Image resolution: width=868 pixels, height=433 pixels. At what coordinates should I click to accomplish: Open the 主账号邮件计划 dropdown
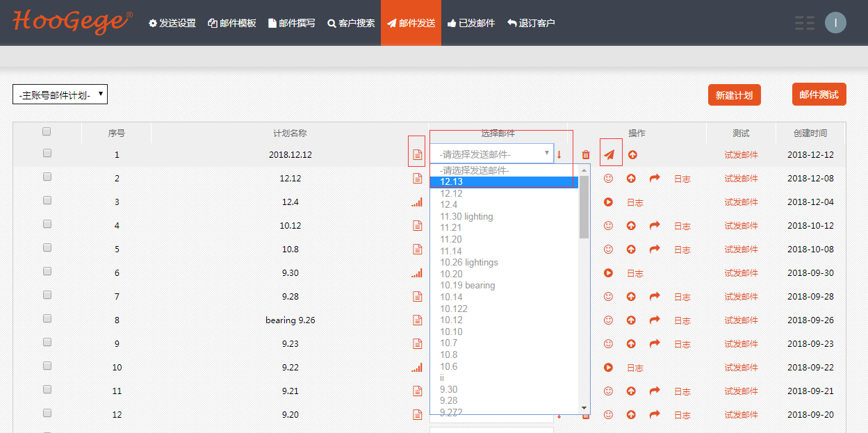60,95
